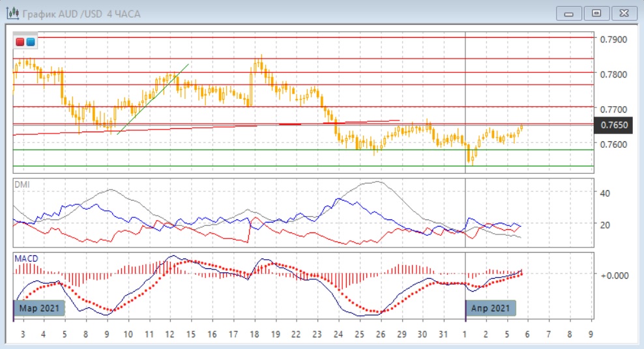Screen dimensions: 644x349
Task: Close the AUD/USD chart window
Action: pos(622,13)
